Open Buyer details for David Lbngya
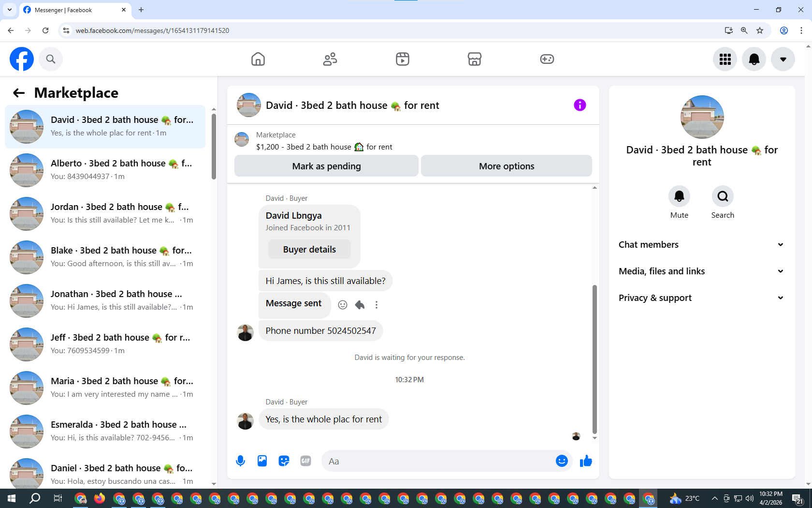The height and width of the screenshot is (508, 812). tap(309, 250)
